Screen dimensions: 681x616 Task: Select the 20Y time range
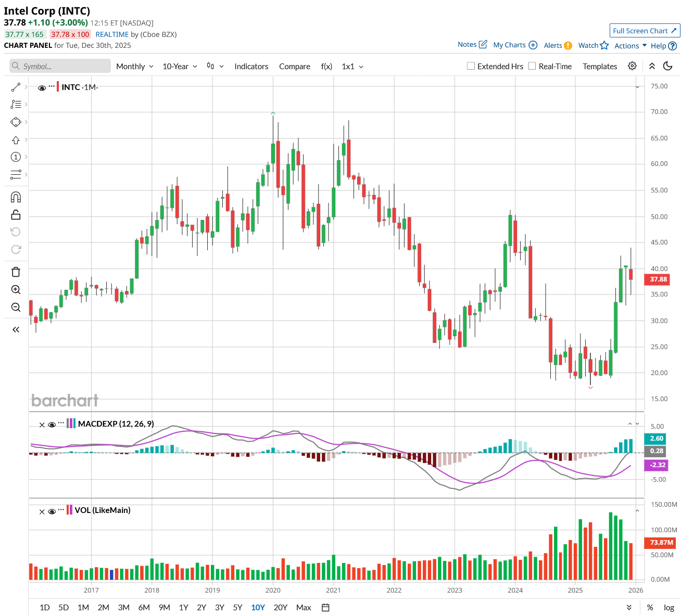tap(281, 608)
